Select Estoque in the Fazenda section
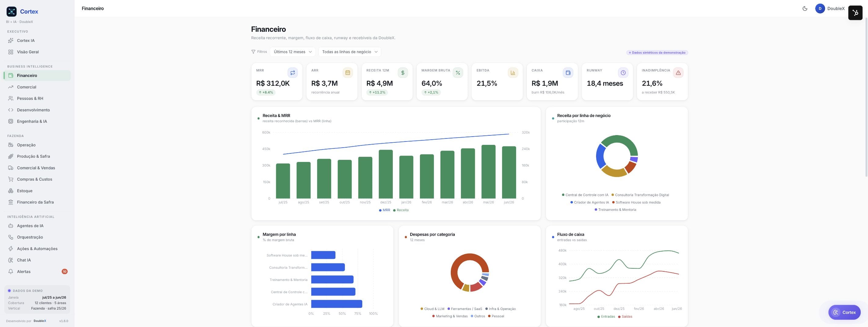This screenshot has width=868, height=327. tap(37, 191)
